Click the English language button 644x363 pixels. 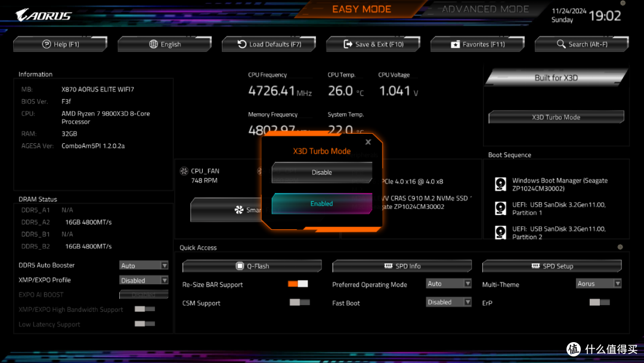coord(165,44)
